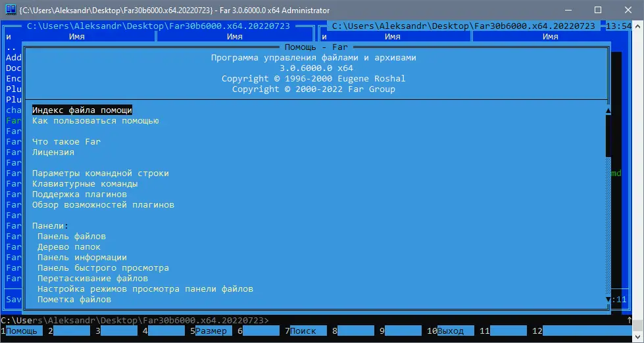Image resolution: width=644 pixels, height=343 pixels.
Task: Click the 'Copyright © 2000-2022 Far Group' line
Action: tap(313, 89)
